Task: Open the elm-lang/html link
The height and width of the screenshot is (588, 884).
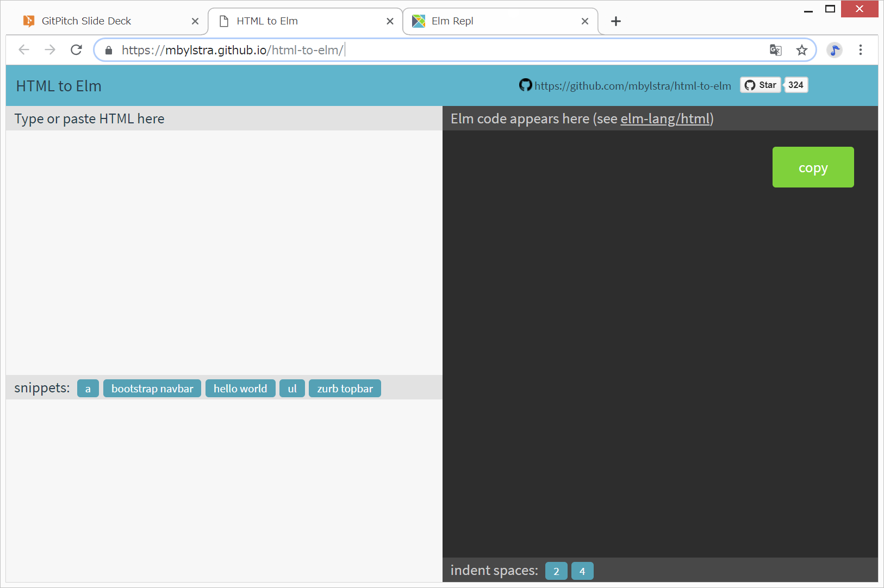Action: coord(665,118)
